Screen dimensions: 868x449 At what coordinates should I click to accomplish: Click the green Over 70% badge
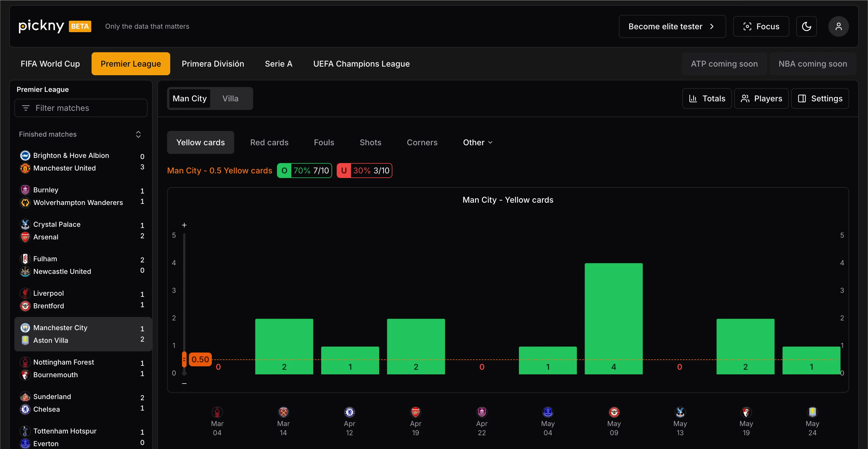304,171
